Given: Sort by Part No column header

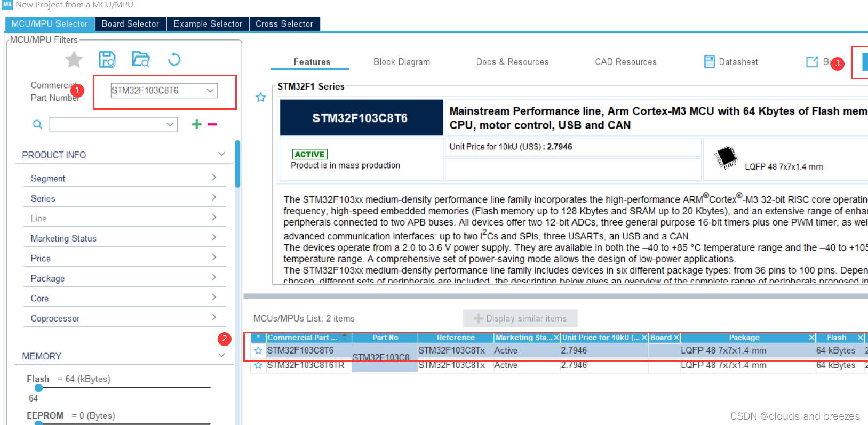Looking at the screenshot, I should [385, 338].
